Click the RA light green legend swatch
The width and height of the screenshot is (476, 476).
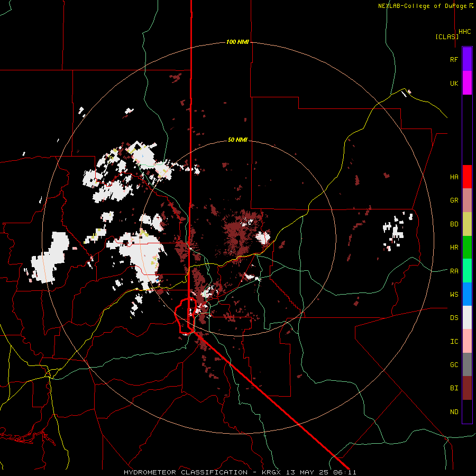pyautogui.click(x=467, y=271)
